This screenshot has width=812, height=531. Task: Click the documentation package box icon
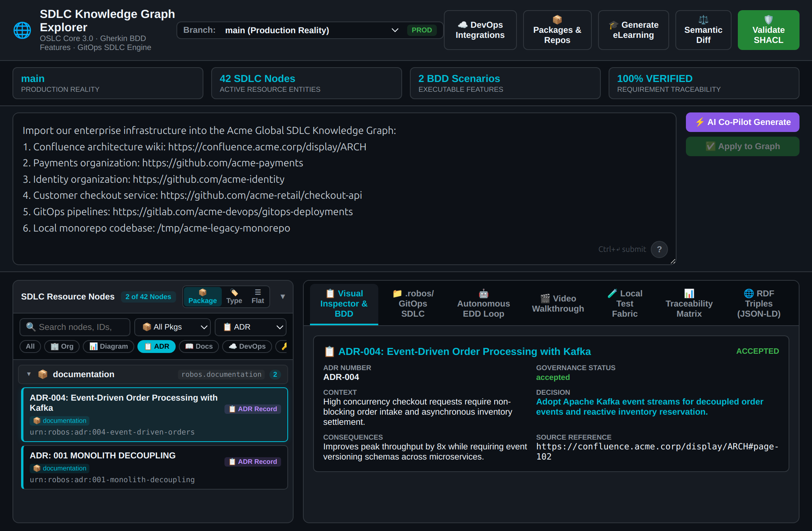[x=43, y=374]
